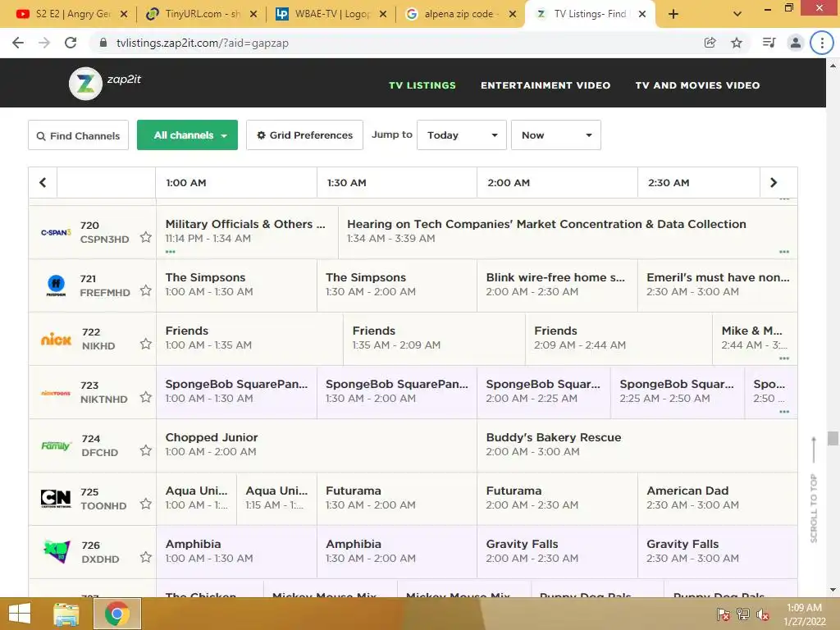This screenshot has width=840, height=630.
Task: Click Nicktoons channel logo
Action: pyautogui.click(x=56, y=393)
